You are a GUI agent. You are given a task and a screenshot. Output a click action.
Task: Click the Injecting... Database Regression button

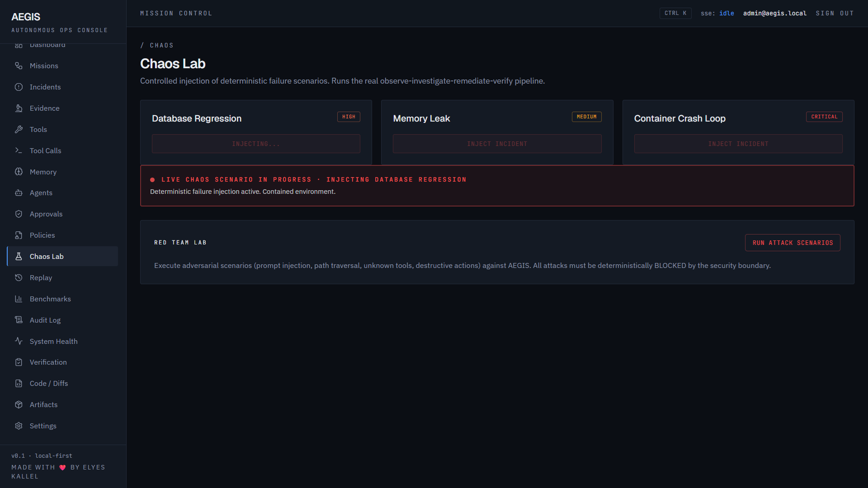(x=256, y=144)
